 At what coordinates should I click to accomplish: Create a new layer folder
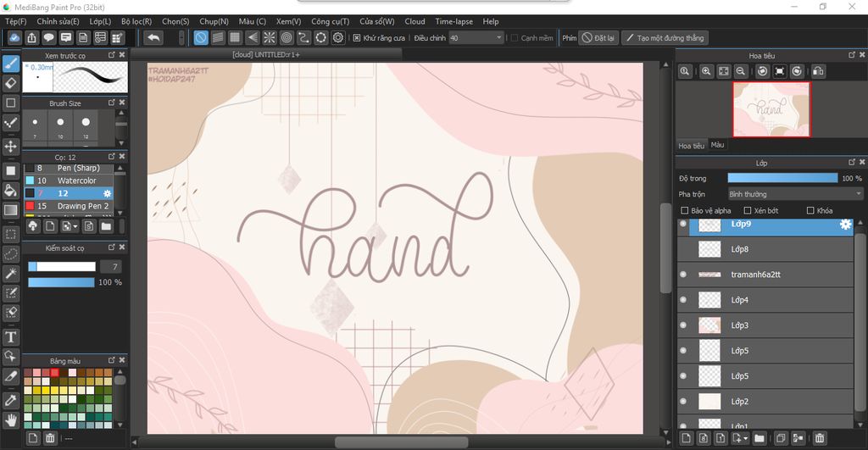tap(759, 438)
